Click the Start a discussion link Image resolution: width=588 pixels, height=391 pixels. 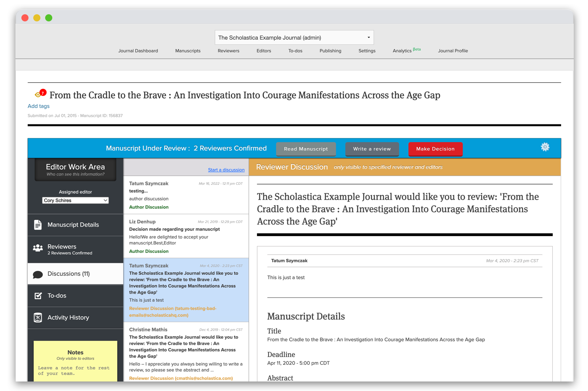tap(226, 170)
